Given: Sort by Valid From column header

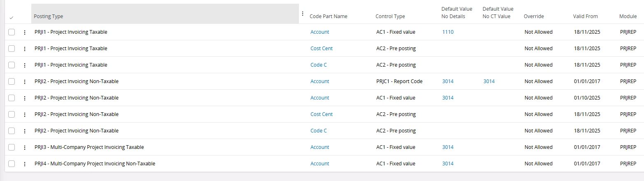Looking at the screenshot, I should (585, 16).
